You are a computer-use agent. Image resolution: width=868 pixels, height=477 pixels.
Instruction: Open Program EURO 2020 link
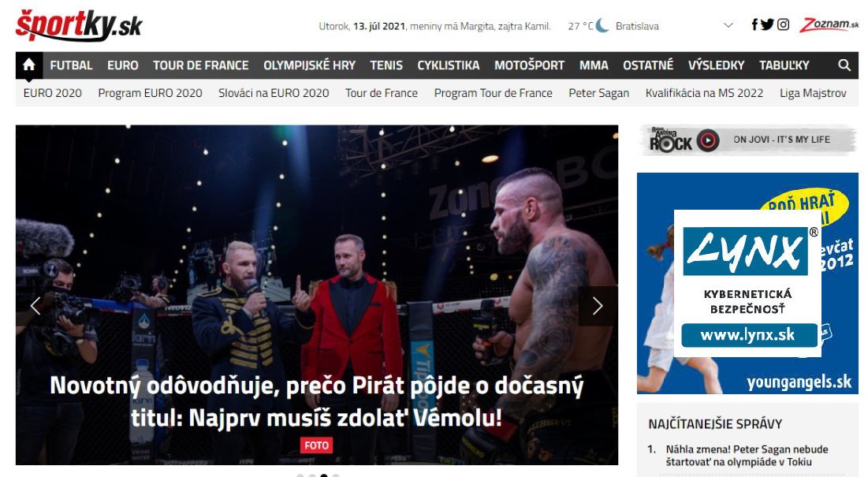(x=150, y=93)
